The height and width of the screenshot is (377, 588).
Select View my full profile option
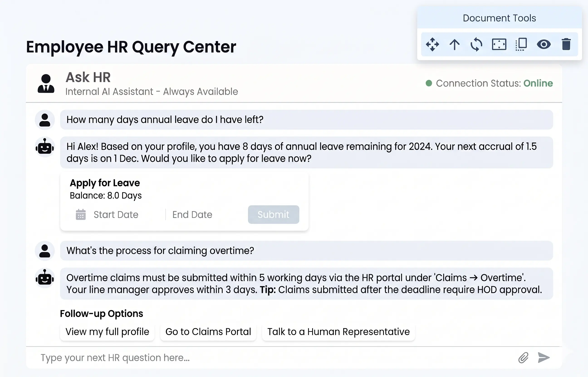click(x=107, y=332)
